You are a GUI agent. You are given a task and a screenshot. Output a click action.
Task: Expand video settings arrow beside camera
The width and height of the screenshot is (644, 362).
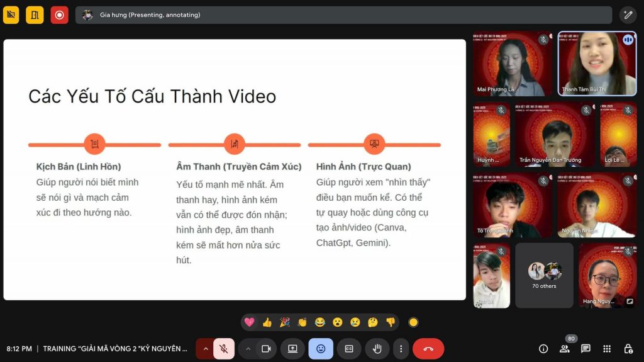248,349
